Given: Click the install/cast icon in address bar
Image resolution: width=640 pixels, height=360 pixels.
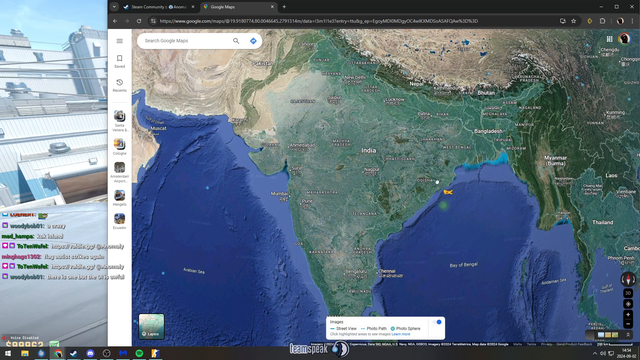Looking at the screenshot, I should point(562,21).
